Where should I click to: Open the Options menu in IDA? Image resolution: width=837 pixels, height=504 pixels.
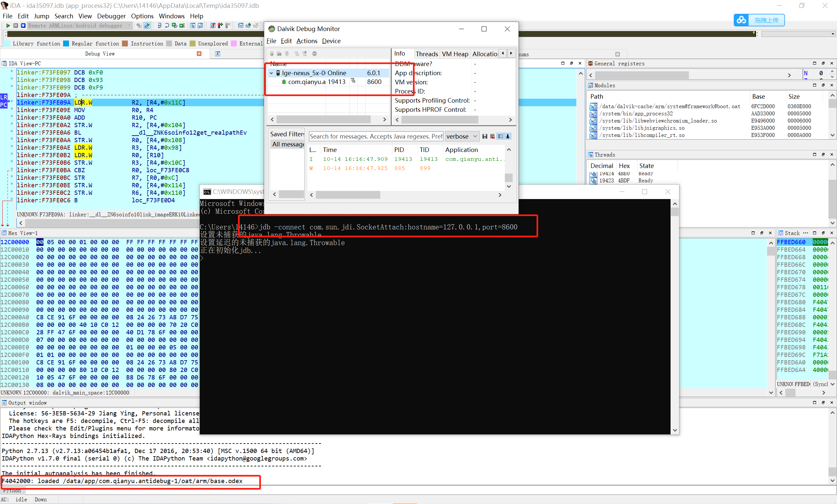pyautogui.click(x=142, y=16)
